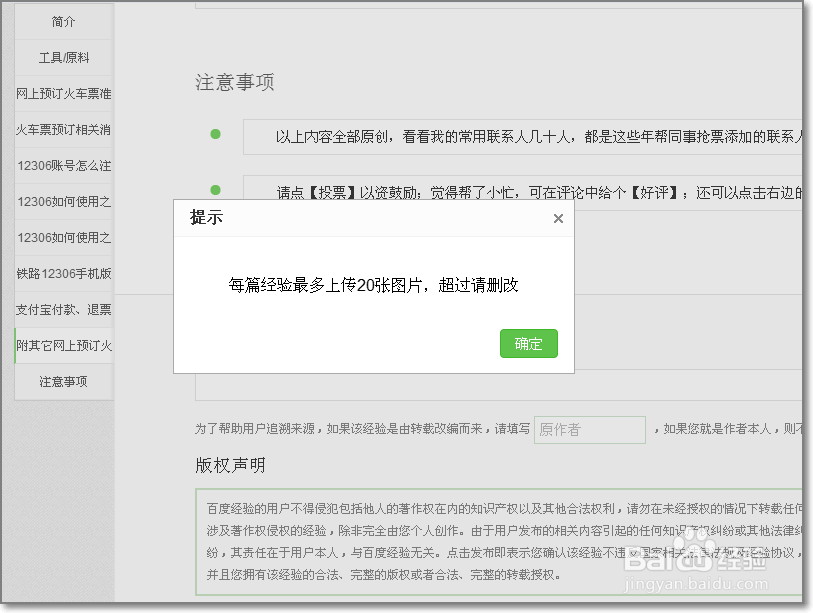Click the green 确定 button in the dialog
The image size is (813, 613).
click(x=528, y=343)
